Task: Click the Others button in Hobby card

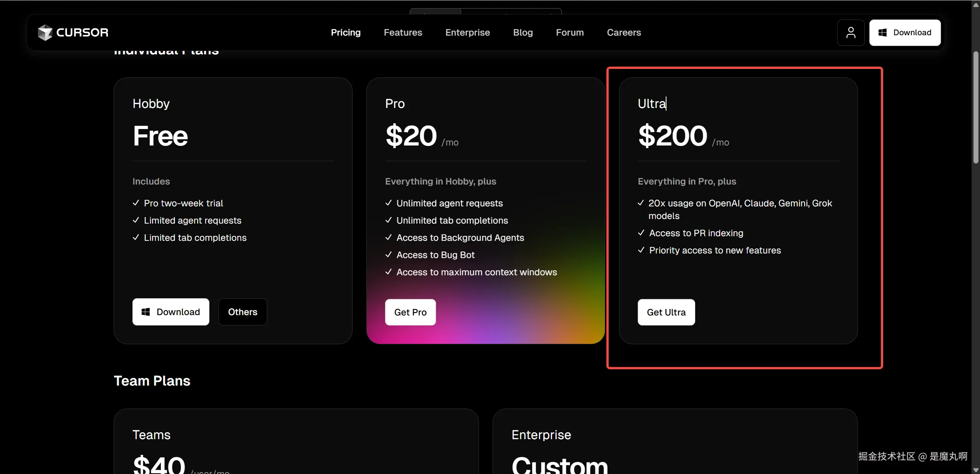Action: point(243,312)
